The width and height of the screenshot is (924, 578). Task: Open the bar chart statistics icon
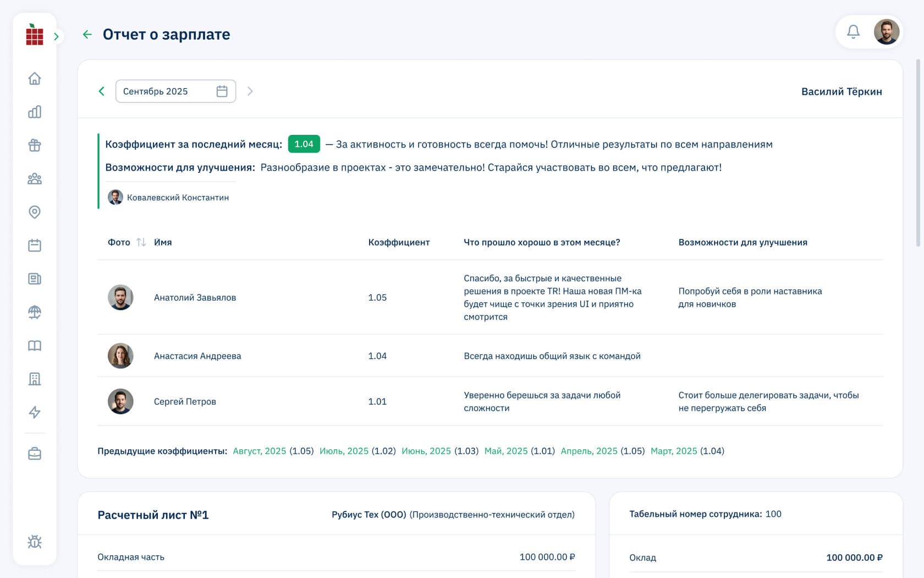tap(35, 112)
